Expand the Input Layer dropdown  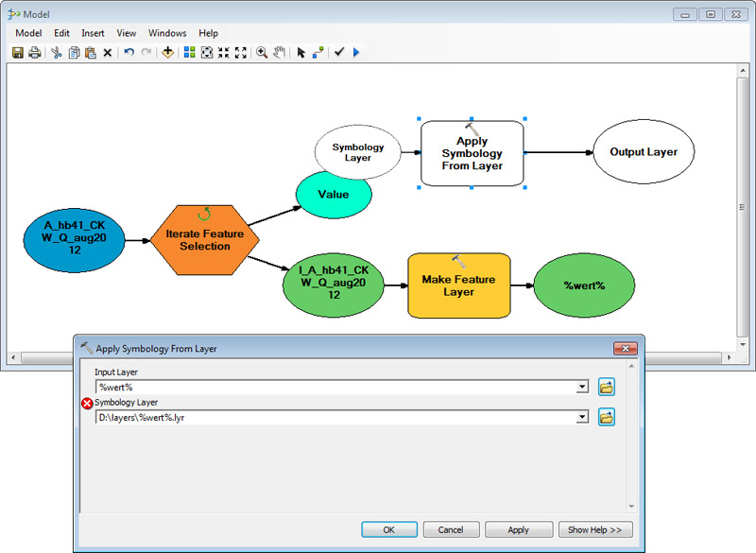click(x=582, y=387)
